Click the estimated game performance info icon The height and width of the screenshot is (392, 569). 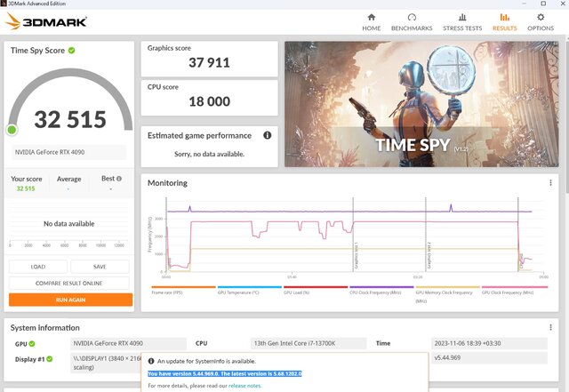tap(267, 135)
